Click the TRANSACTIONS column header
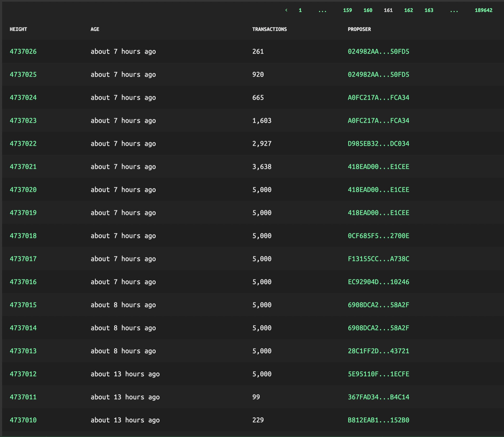This screenshot has height=437, width=504. (x=269, y=29)
